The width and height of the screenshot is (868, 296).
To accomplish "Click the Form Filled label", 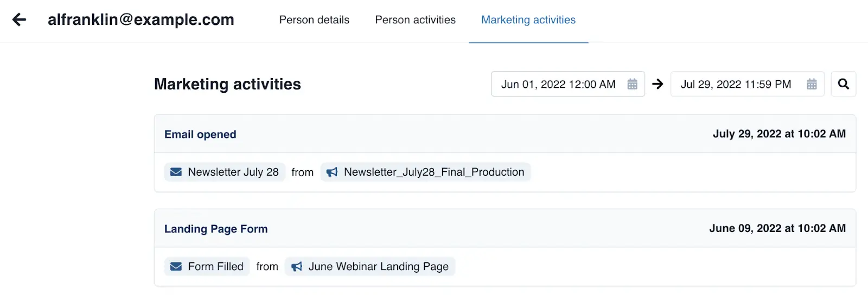I will point(215,267).
